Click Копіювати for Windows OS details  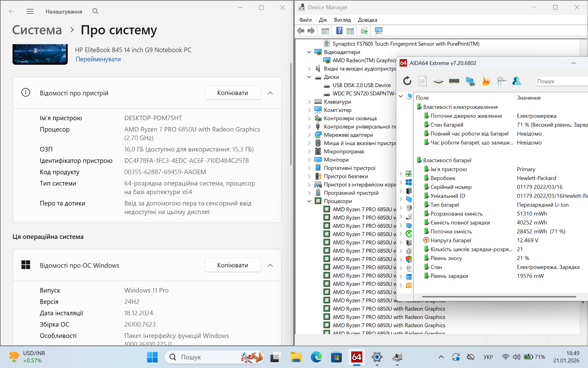point(232,265)
